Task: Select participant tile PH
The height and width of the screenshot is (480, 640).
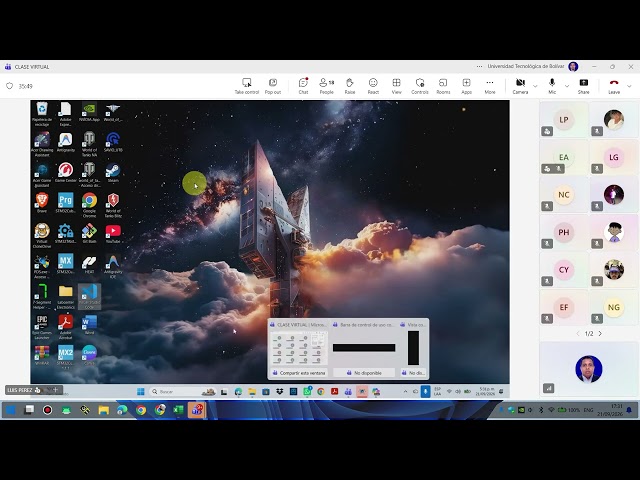Action: (564, 232)
